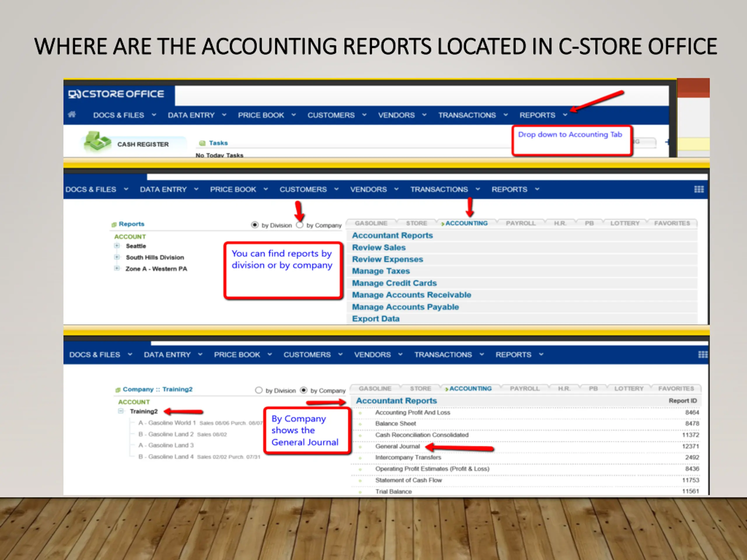Open Cash Reconciliation Consolidated report

(x=422, y=435)
